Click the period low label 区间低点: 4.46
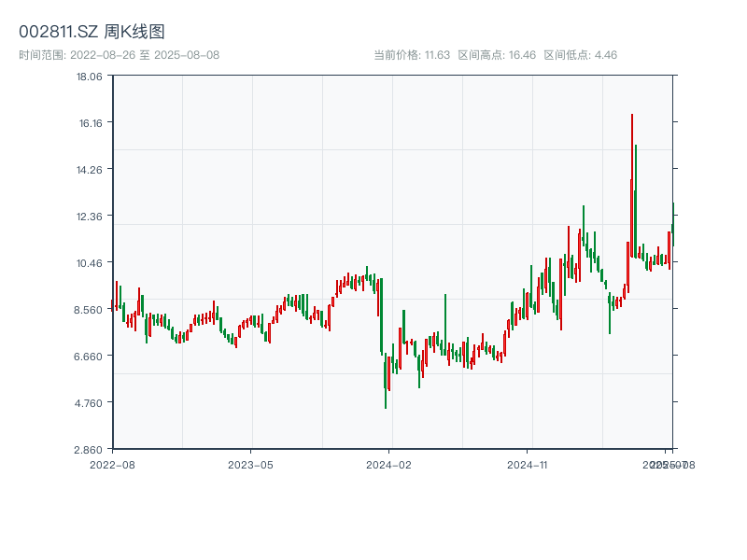This screenshot has width=747, height=560. 580,55
